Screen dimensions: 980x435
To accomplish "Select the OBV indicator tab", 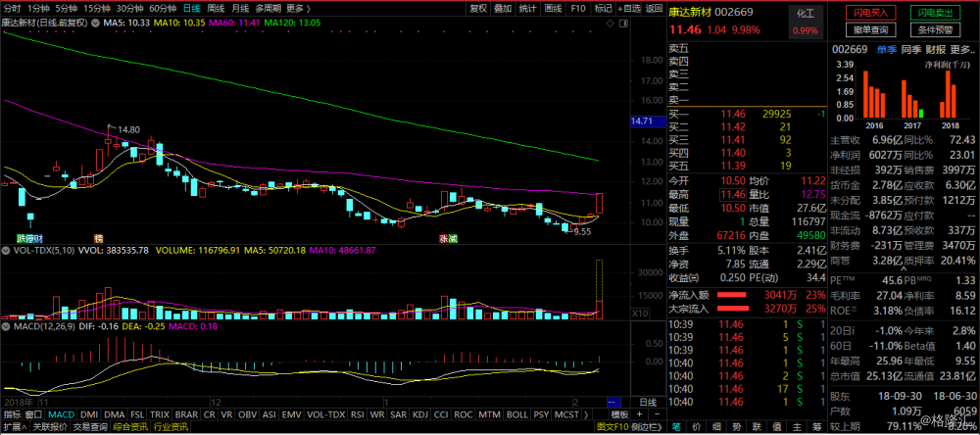I will (248, 414).
